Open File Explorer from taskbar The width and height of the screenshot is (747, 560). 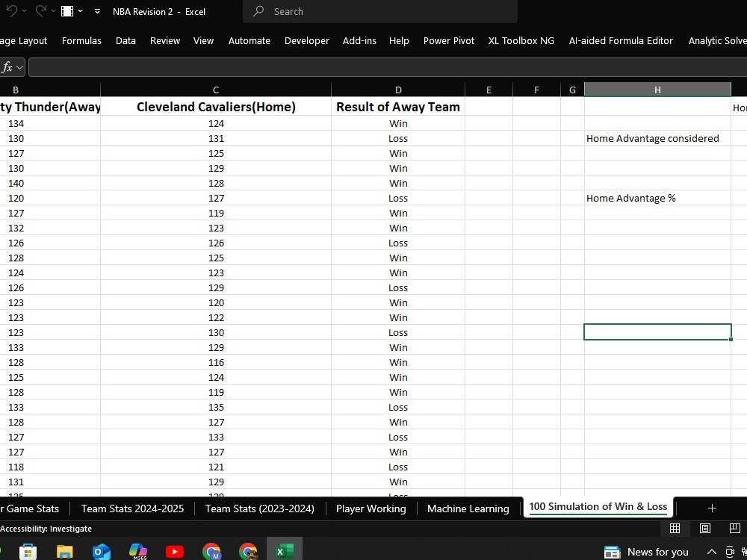coord(64,552)
